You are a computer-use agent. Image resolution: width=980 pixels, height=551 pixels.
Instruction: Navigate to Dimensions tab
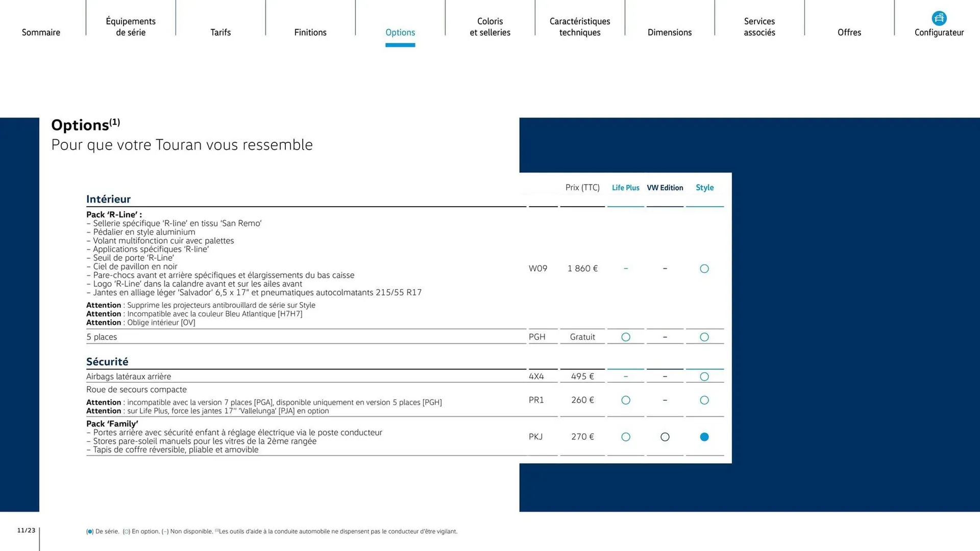click(x=670, y=32)
